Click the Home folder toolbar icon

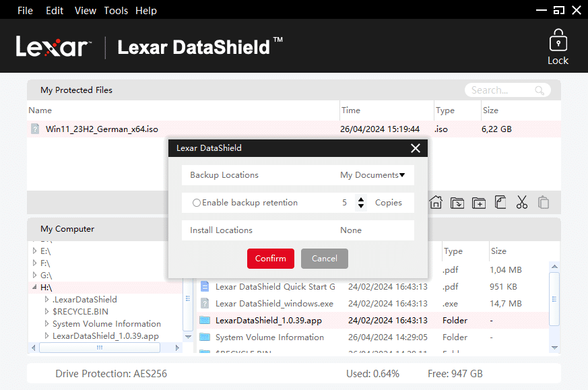[436, 202]
